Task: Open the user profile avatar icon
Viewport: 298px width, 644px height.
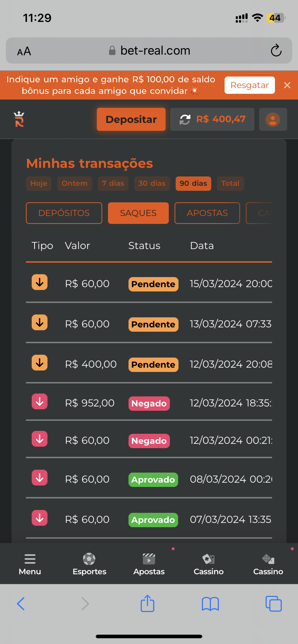Action: (x=273, y=119)
